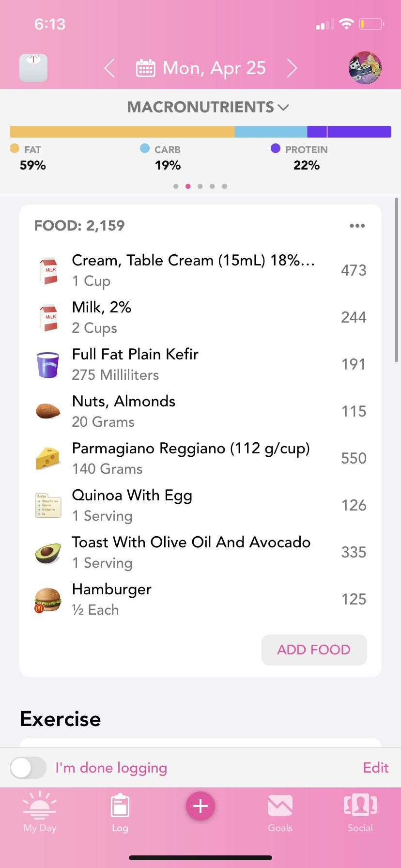Switch to the My Day tab

point(40,812)
